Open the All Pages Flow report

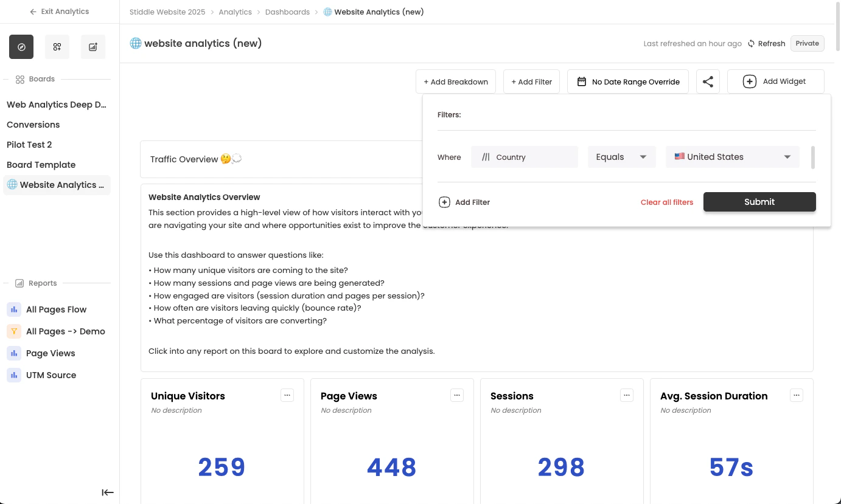tap(56, 309)
